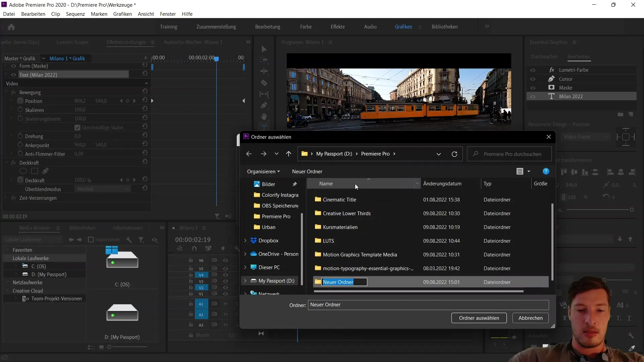
Task: Open the Sequenz menu item
Action: tap(75, 14)
